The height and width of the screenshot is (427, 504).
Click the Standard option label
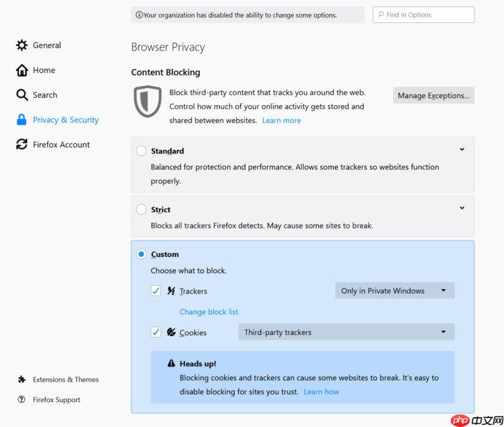pyautogui.click(x=167, y=151)
